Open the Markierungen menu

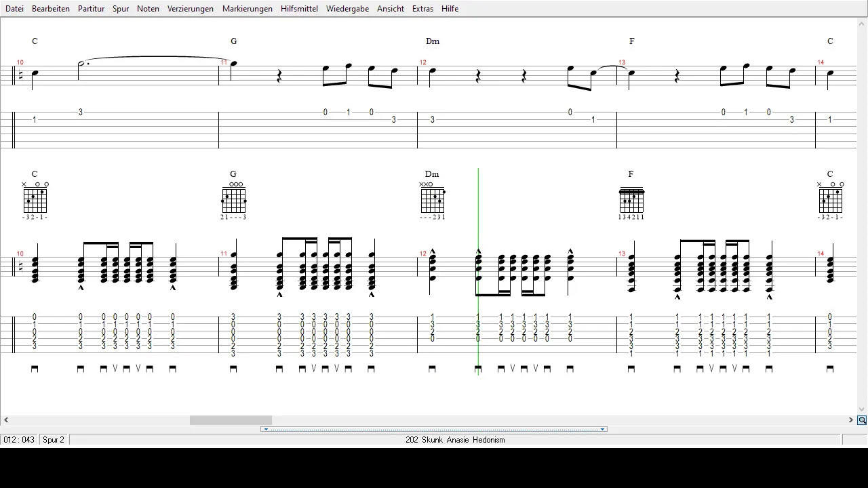pyautogui.click(x=248, y=9)
